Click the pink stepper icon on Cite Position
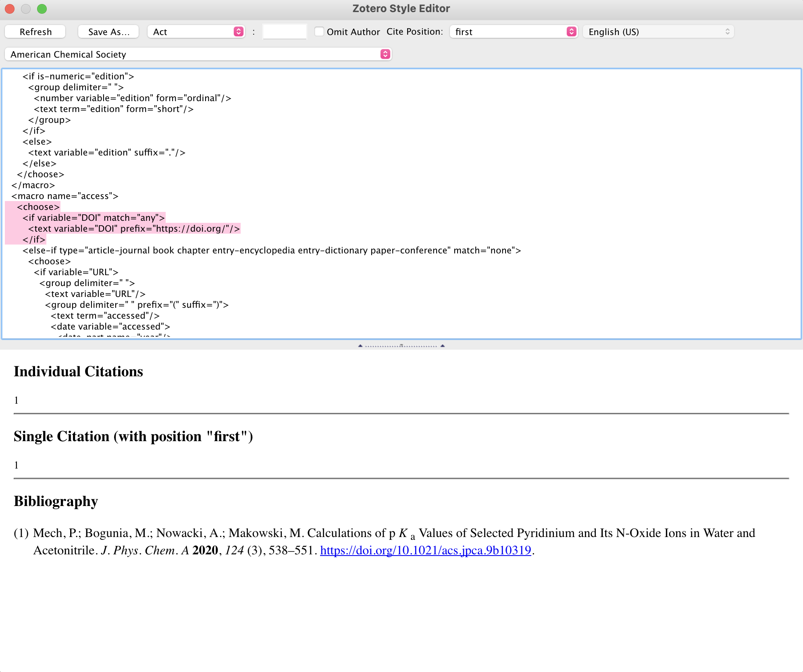The width and height of the screenshot is (803, 672). [x=571, y=32]
